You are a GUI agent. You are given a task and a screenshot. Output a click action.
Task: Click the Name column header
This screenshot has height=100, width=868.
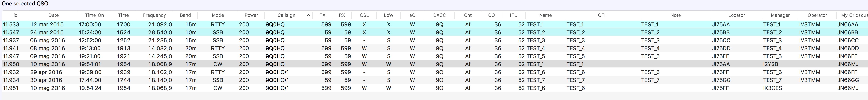click(545, 15)
